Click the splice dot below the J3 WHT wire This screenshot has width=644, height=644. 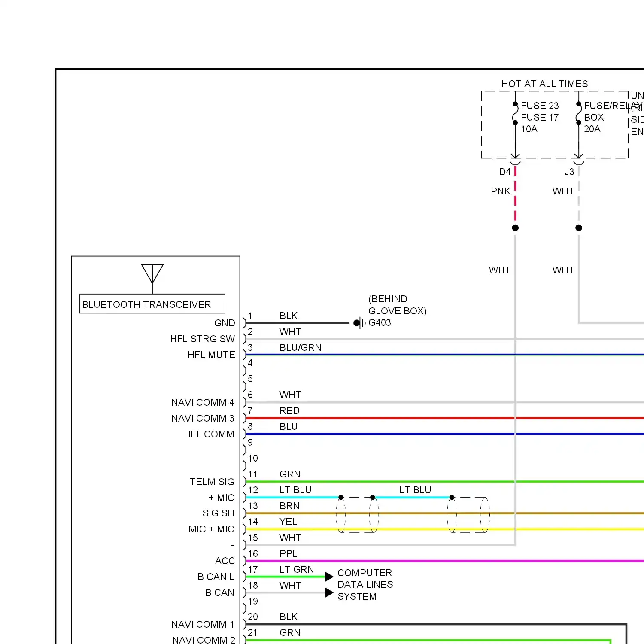coord(579,228)
